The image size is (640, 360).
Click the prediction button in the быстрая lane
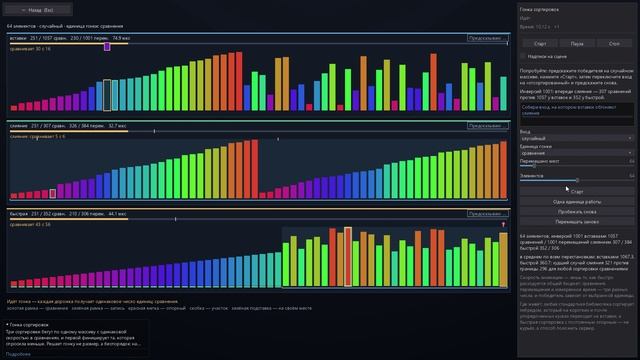pos(487,213)
